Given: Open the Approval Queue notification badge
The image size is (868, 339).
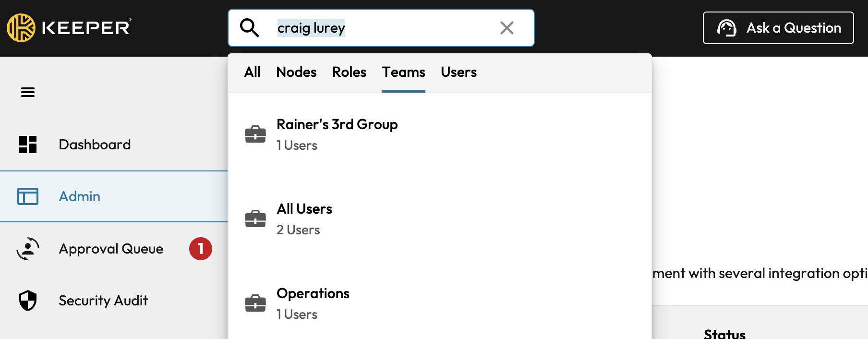Looking at the screenshot, I should click(200, 249).
